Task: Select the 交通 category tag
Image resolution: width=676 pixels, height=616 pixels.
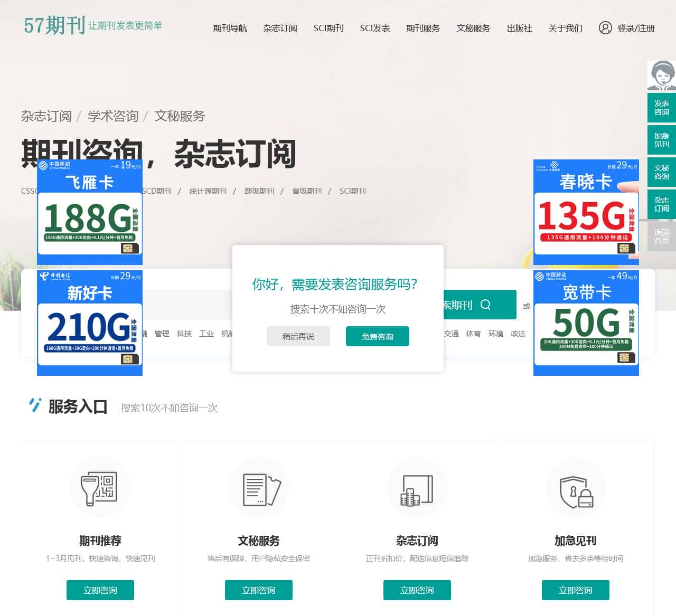Action: coord(452,334)
